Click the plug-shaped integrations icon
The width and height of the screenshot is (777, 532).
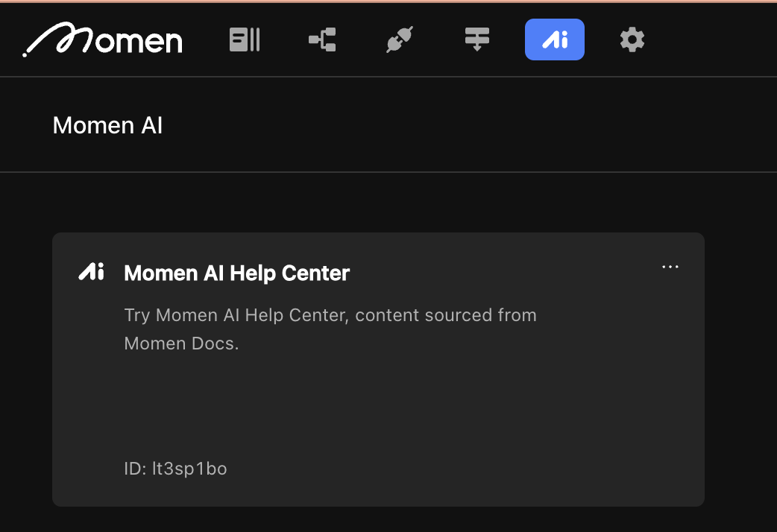[x=399, y=39]
